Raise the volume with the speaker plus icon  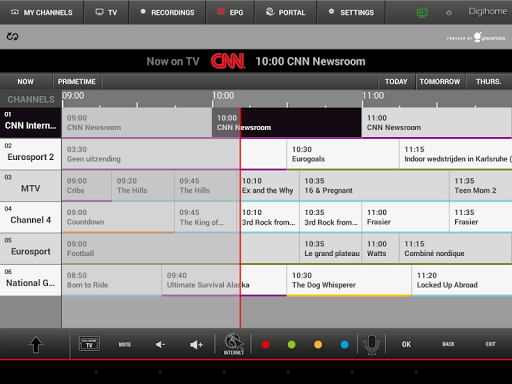pos(196,344)
